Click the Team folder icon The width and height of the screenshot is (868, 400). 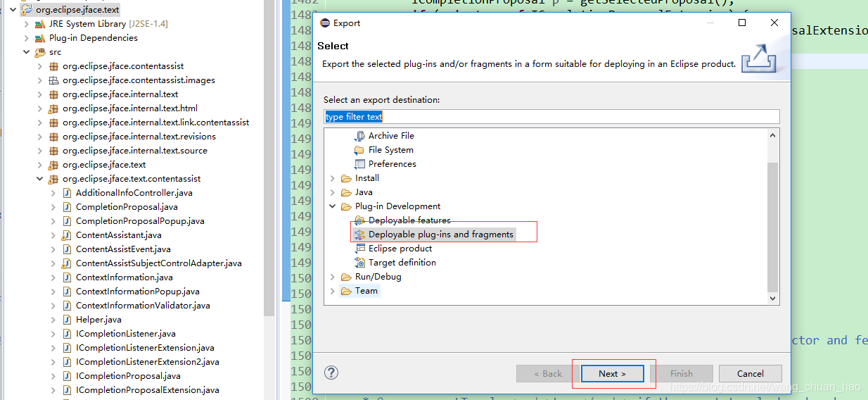(346, 291)
